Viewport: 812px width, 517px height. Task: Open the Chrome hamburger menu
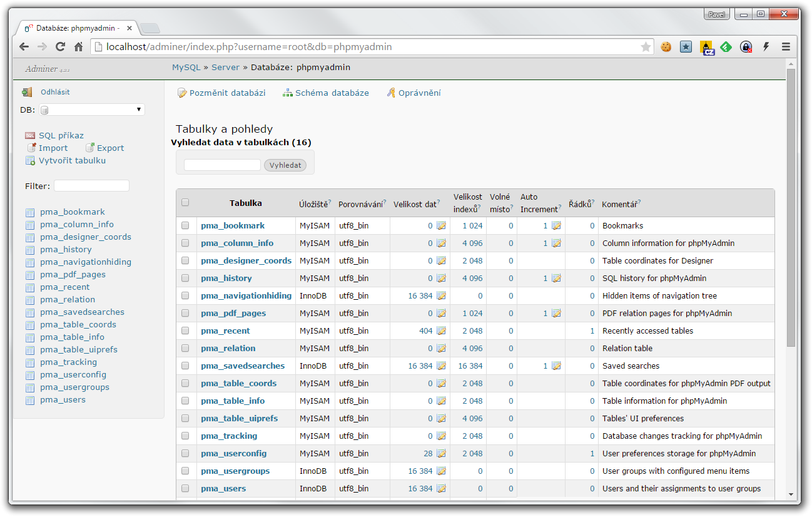pos(786,46)
